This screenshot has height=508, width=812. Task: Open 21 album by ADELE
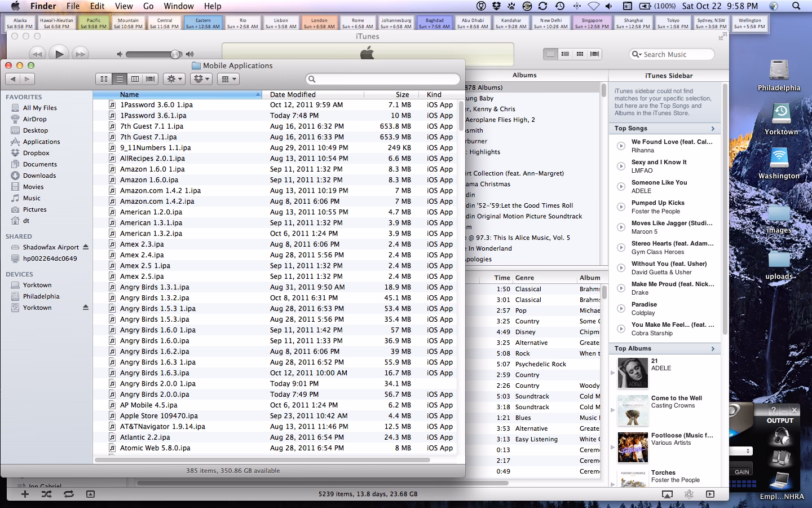tap(632, 373)
